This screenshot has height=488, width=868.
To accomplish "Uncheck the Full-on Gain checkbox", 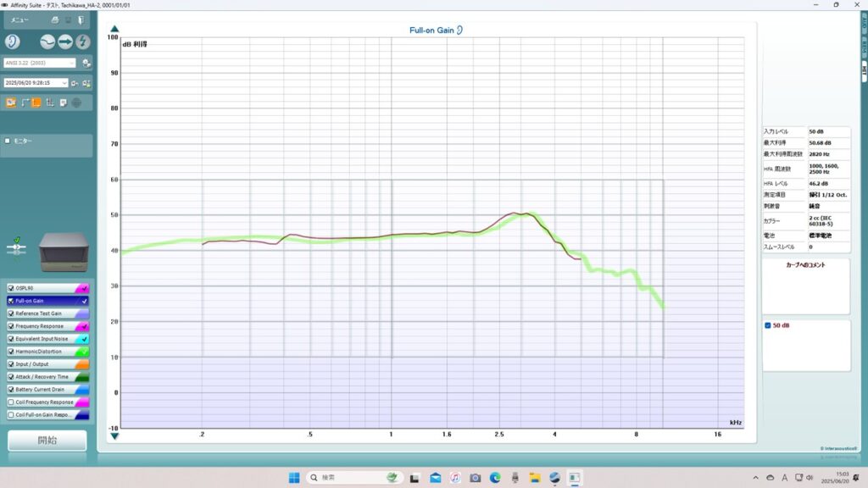I will click(x=10, y=301).
